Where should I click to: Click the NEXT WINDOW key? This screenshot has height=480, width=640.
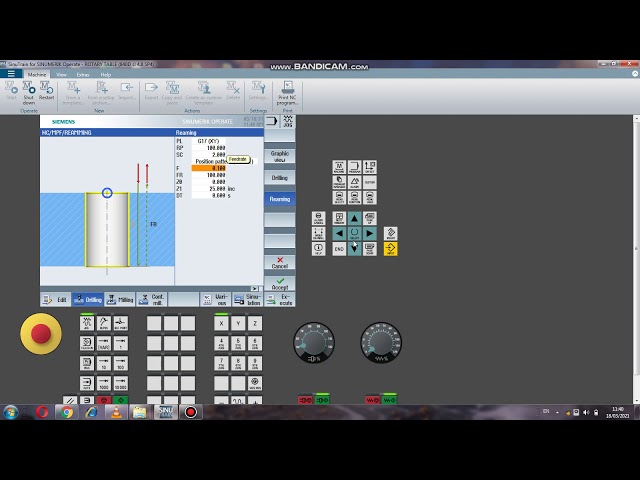pyautogui.click(x=339, y=218)
